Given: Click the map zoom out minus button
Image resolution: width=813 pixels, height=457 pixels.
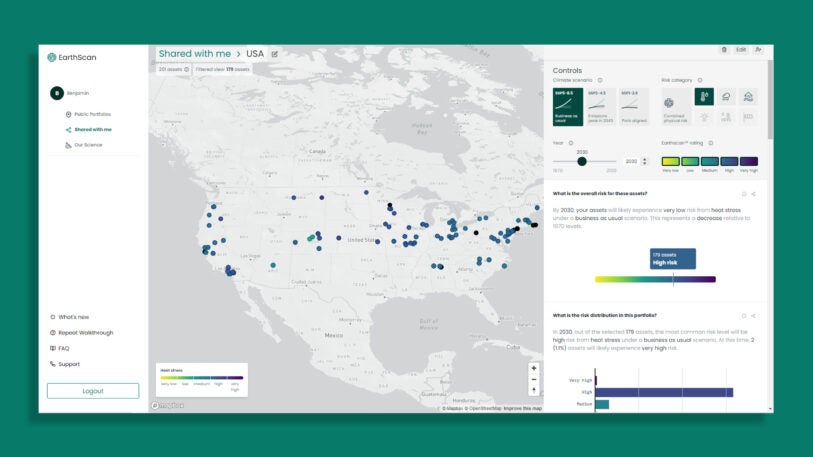Looking at the screenshot, I should [x=534, y=380].
